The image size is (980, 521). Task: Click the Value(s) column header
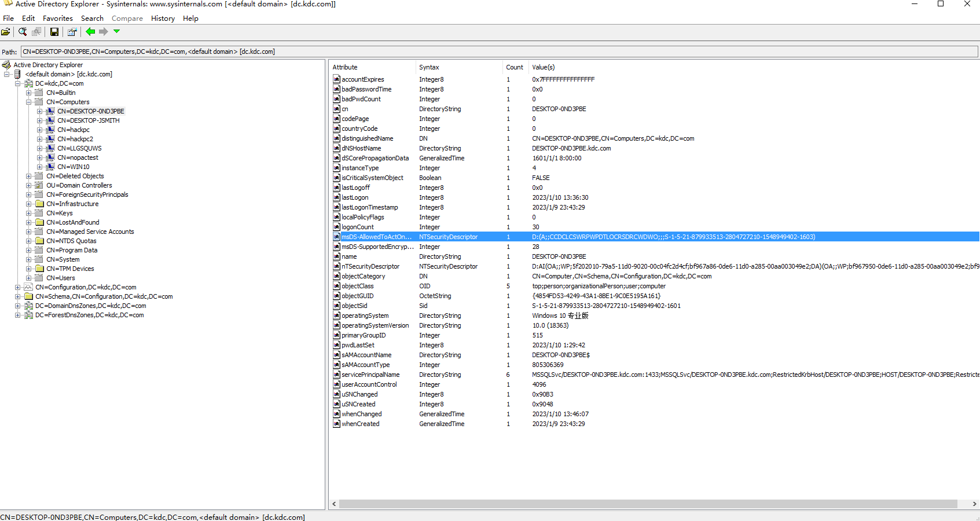(754, 67)
